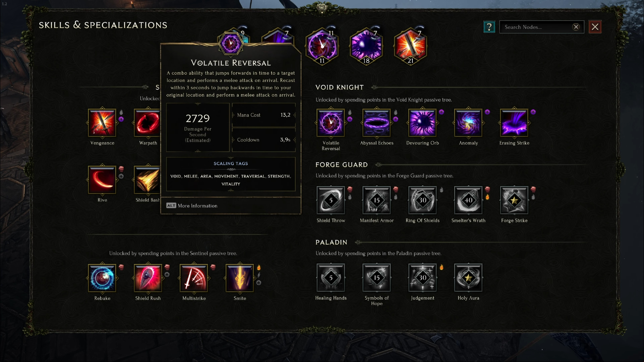Choose the Erasing Strike skill
Image resolution: width=644 pixels, height=362 pixels.
coord(514,123)
